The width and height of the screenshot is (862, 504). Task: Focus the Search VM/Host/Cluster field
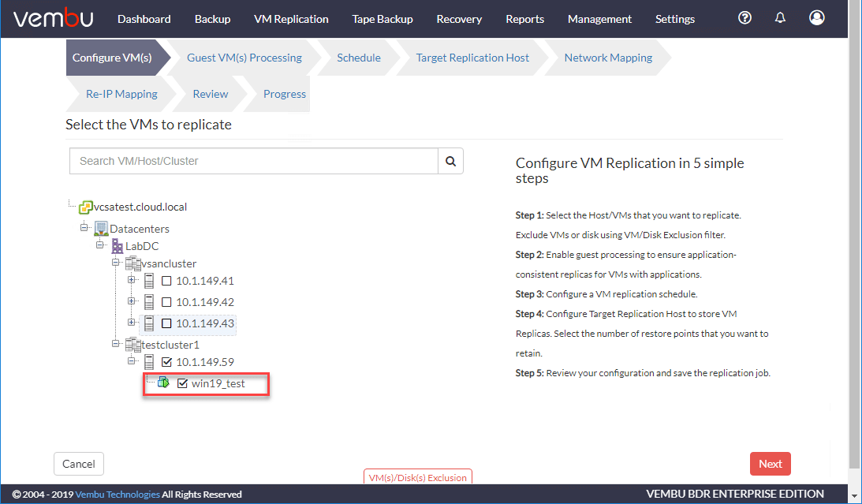(x=254, y=161)
